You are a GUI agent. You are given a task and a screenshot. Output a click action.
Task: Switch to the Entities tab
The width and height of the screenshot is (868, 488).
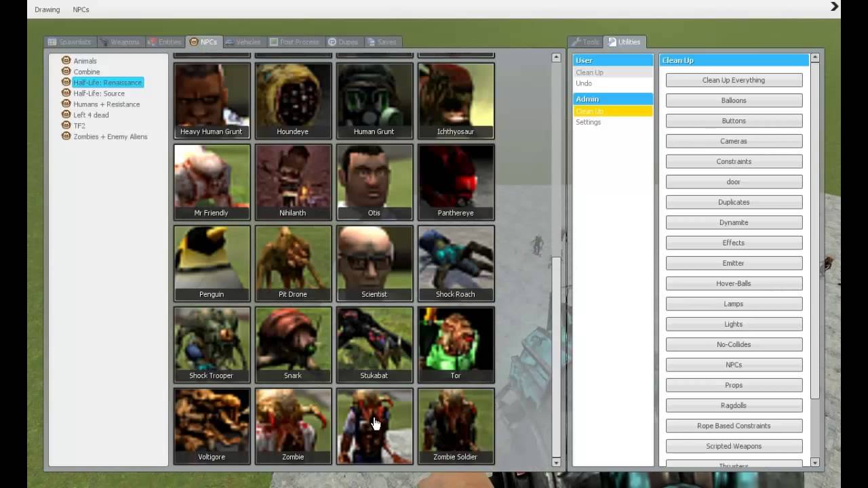pos(165,42)
